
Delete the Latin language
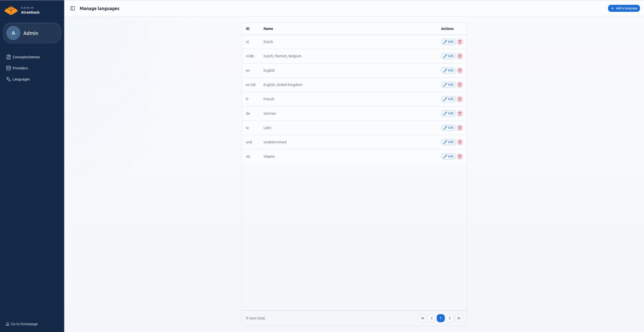click(460, 128)
